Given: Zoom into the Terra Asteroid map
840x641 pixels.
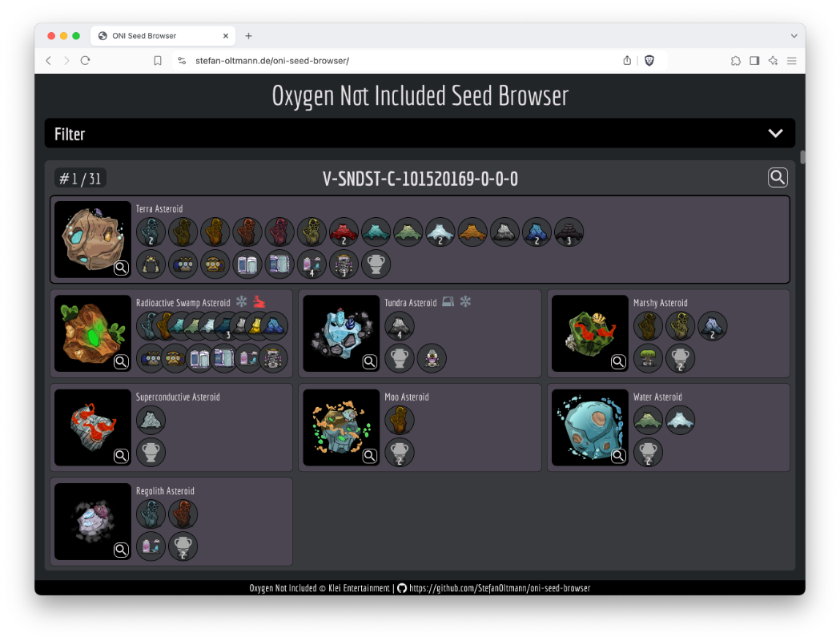Looking at the screenshot, I should click(x=121, y=268).
